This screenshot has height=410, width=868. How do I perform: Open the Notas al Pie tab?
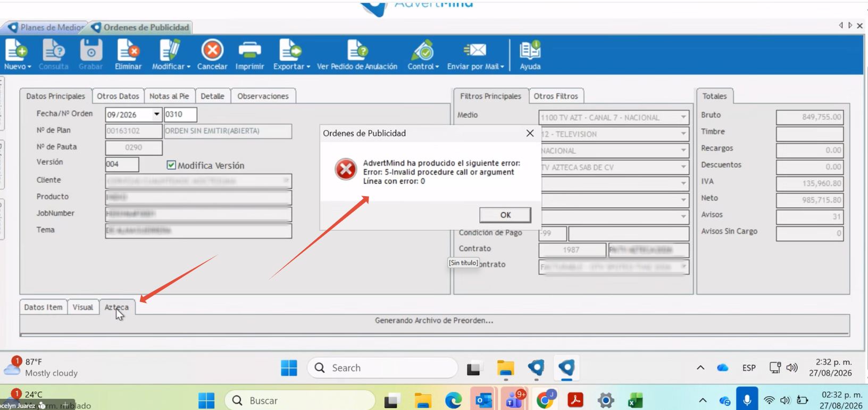click(169, 96)
